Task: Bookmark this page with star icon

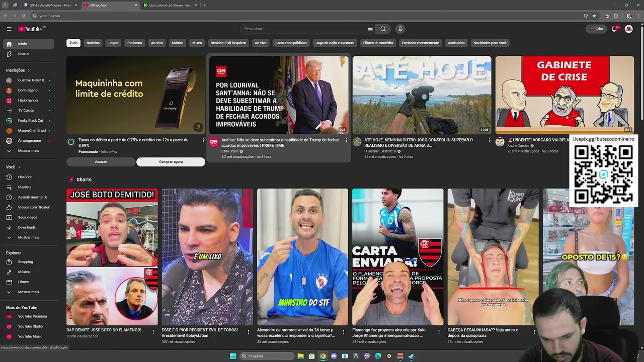Action: coord(594,16)
